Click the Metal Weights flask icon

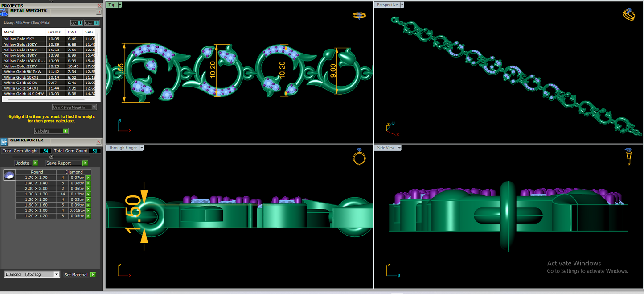[4, 12]
